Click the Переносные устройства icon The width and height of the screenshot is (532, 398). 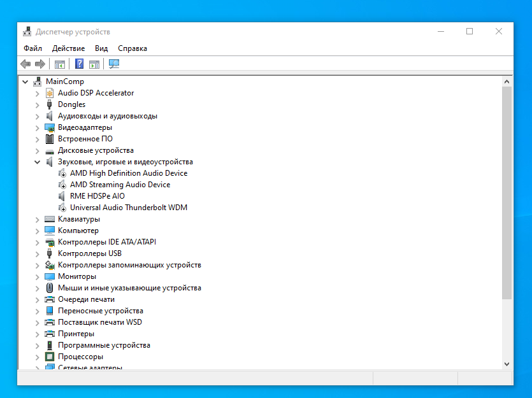tap(50, 311)
